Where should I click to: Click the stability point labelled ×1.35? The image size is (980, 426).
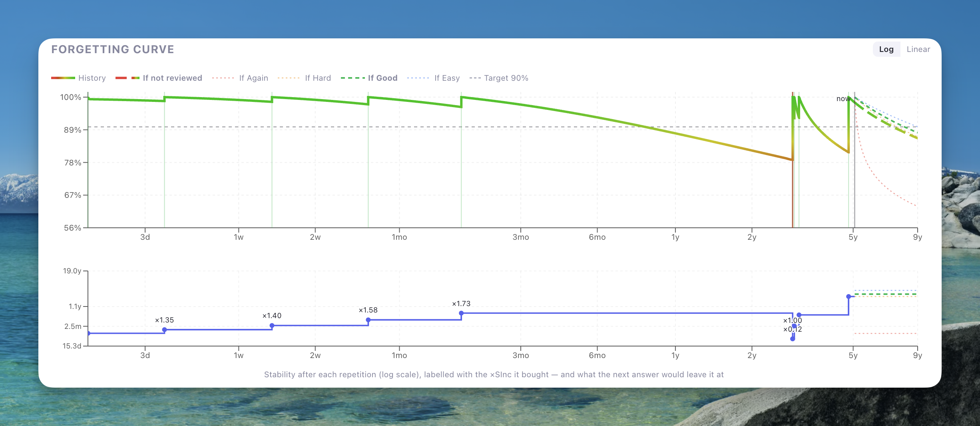tap(165, 330)
